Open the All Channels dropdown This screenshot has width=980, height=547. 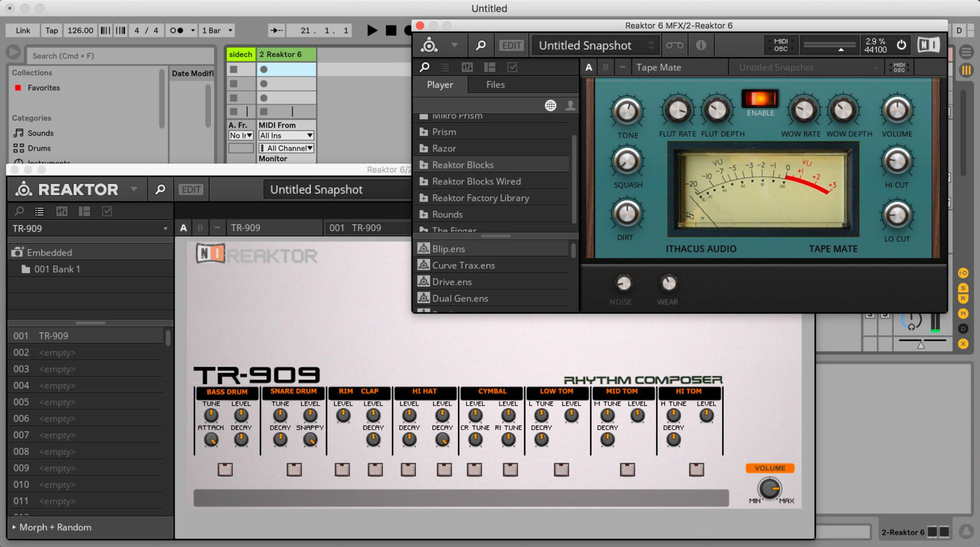pos(286,148)
